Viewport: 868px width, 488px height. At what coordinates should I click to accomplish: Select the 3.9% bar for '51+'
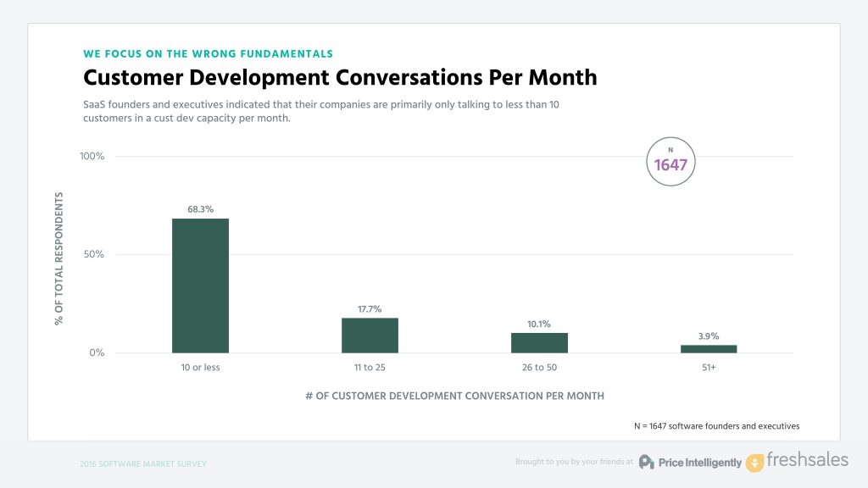pyautogui.click(x=709, y=349)
